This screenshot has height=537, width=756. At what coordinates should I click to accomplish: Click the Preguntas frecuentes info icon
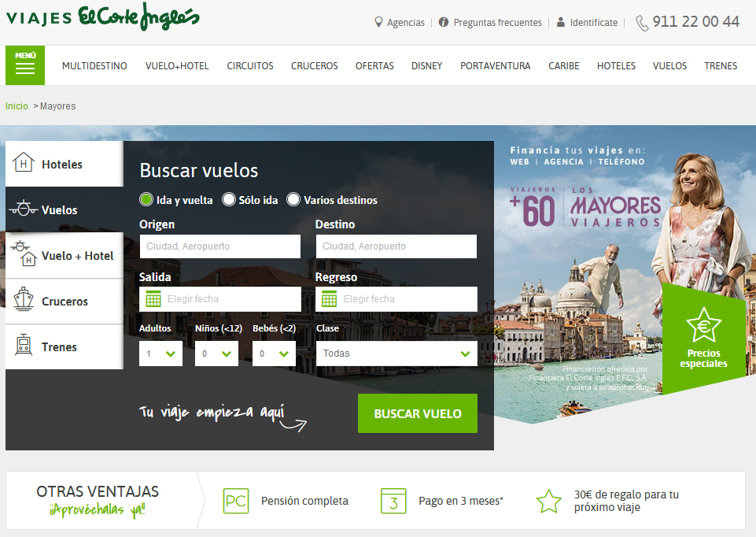(x=444, y=23)
